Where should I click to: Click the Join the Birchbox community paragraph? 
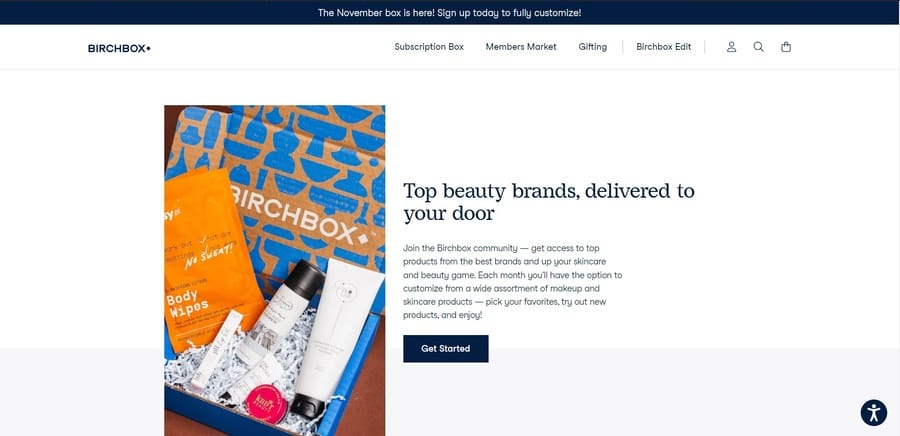513,282
